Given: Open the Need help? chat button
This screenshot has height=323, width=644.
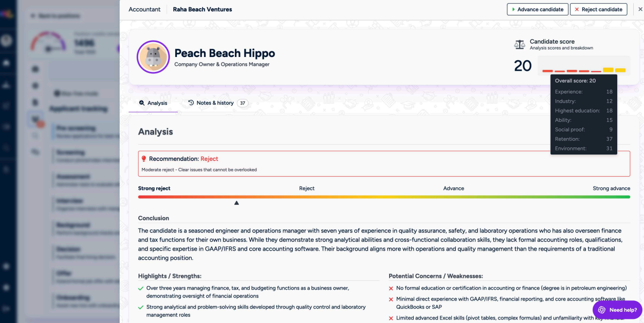Looking at the screenshot, I should pos(617,310).
